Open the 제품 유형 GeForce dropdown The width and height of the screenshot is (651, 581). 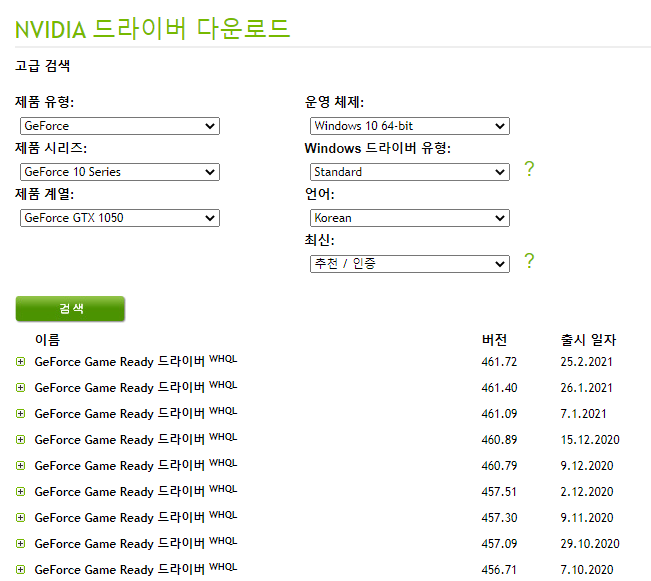click(120, 126)
